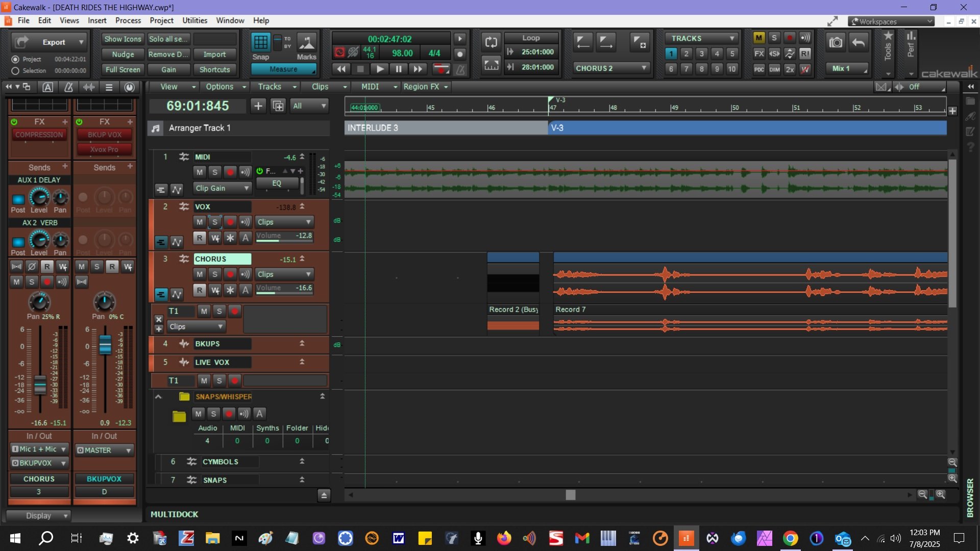The width and height of the screenshot is (980, 551).
Task: Select the Project radio button
Action: pyautogui.click(x=15, y=59)
